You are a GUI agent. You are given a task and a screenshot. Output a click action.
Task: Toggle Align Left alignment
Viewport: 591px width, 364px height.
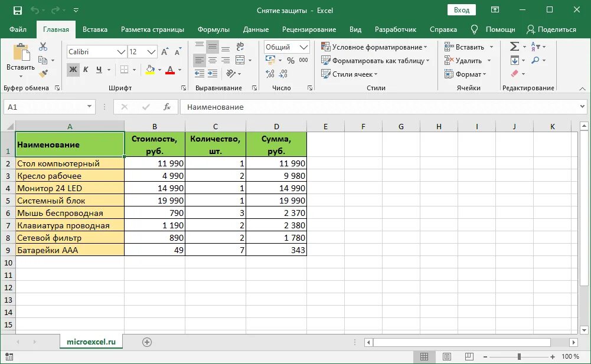200,60
